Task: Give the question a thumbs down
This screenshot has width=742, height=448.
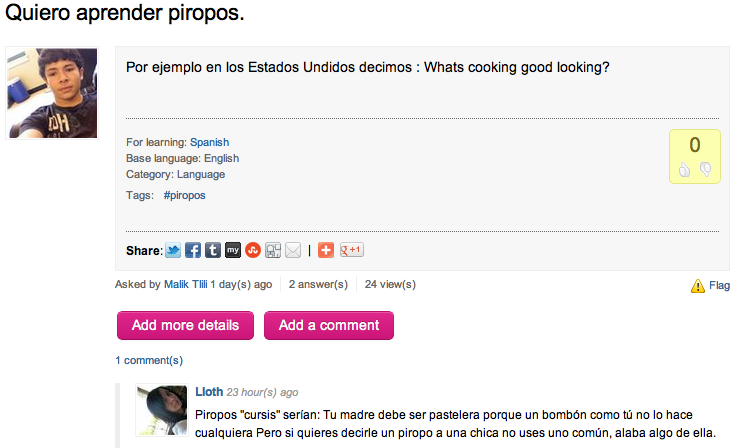Action: (x=705, y=170)
